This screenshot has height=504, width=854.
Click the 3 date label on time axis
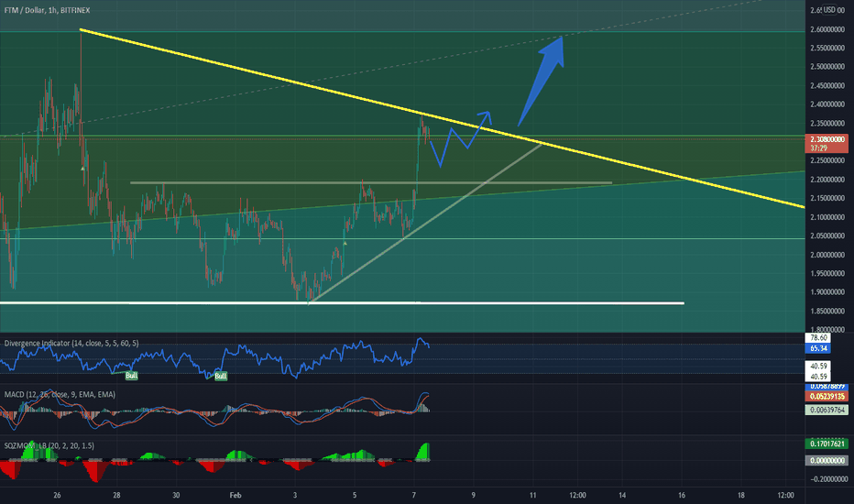coord(295,495)
